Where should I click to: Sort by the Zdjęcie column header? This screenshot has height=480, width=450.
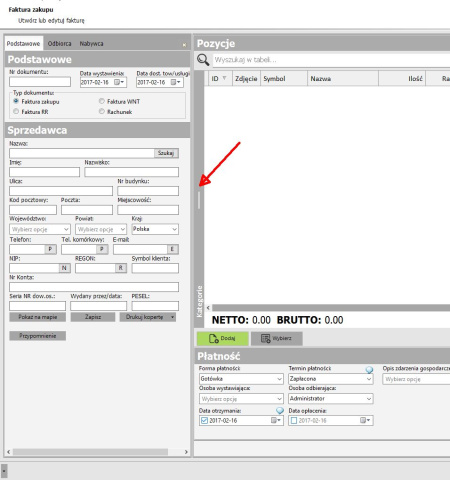click(x=246, y=79)
